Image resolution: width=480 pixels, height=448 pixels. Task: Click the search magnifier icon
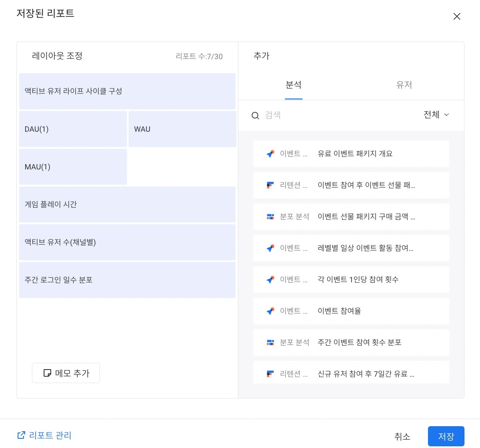coord(255,115)
